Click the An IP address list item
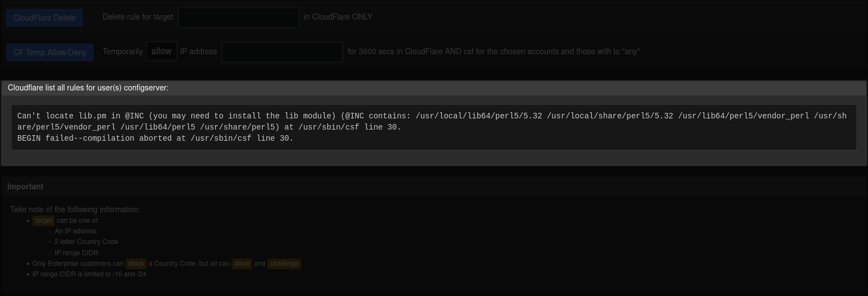 click(x=75, y=231)
